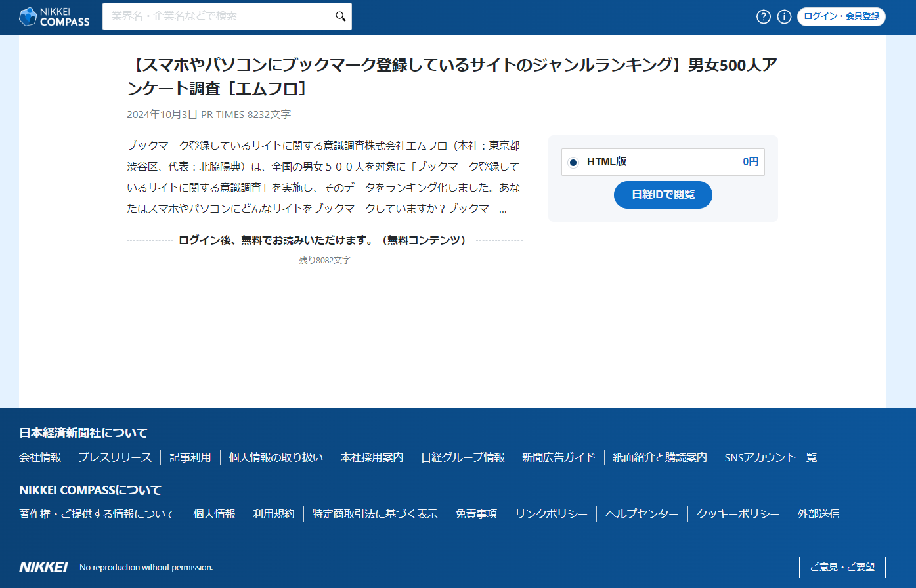Screen dimensions: 916x588
Task: Open the information circle icon
Action: [x=784, y=17]
